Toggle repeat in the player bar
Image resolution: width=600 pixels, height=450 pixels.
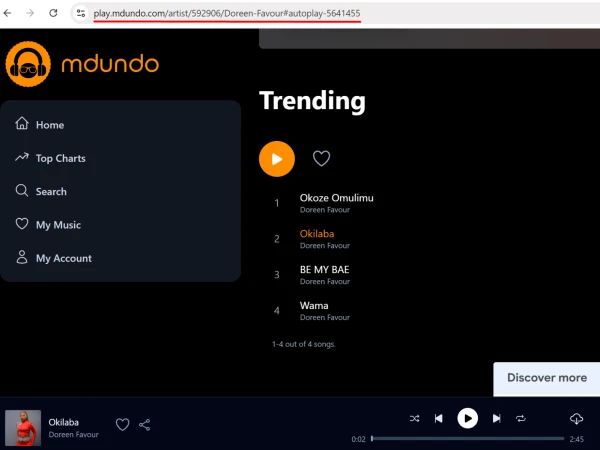click(521, 419)
